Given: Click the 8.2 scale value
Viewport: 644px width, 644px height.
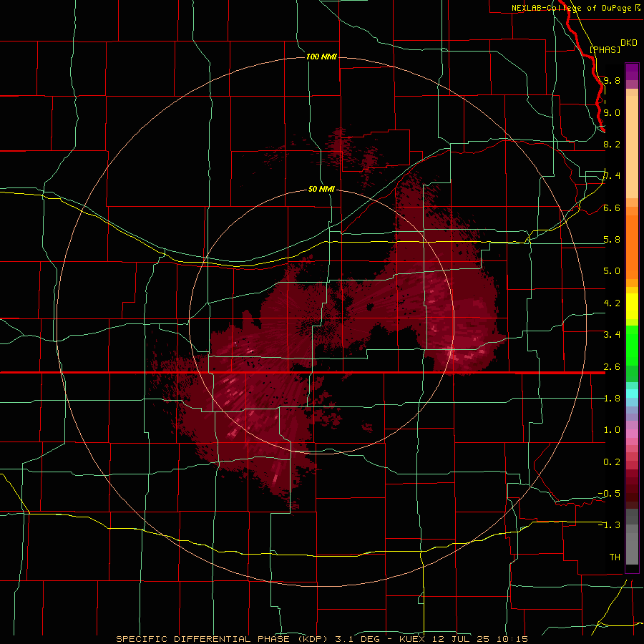Looking at the screenshot, I should click(x=612, y=145).
